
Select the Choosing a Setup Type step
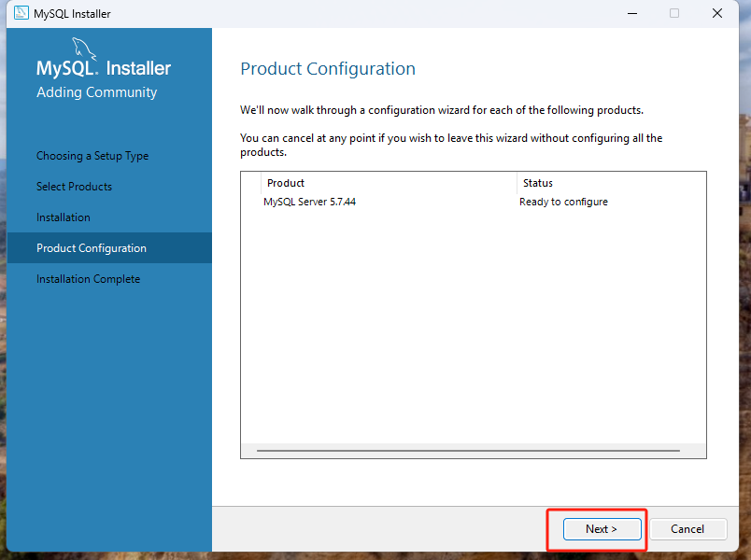click(x=92, y=156)
